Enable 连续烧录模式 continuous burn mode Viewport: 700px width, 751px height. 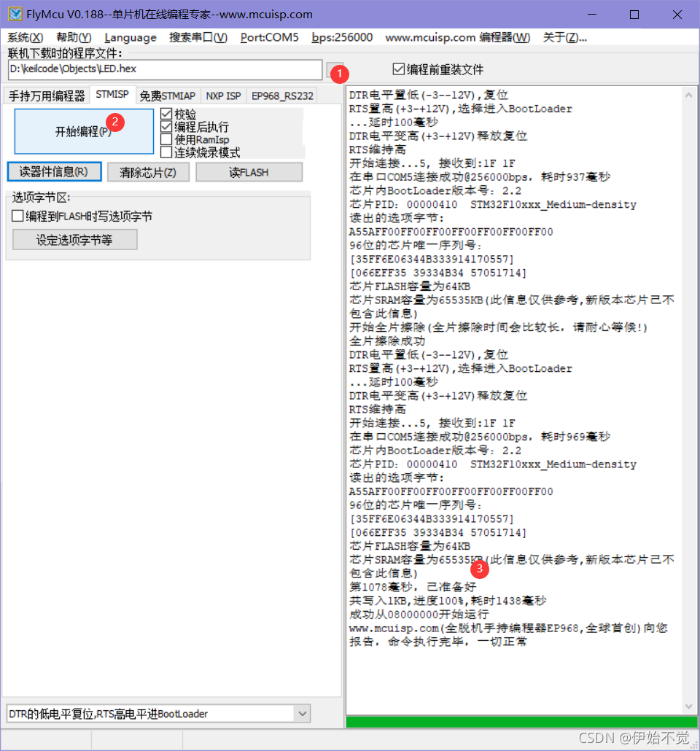coord(165,152)
